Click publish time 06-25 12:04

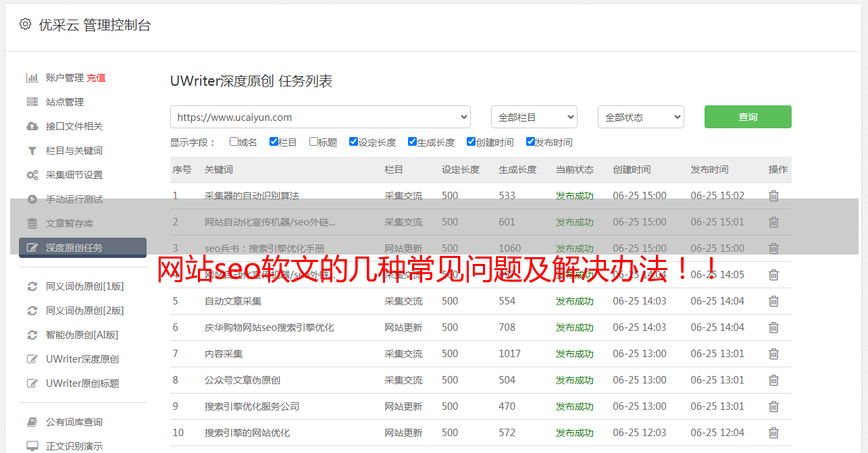[x=717, y=433]
